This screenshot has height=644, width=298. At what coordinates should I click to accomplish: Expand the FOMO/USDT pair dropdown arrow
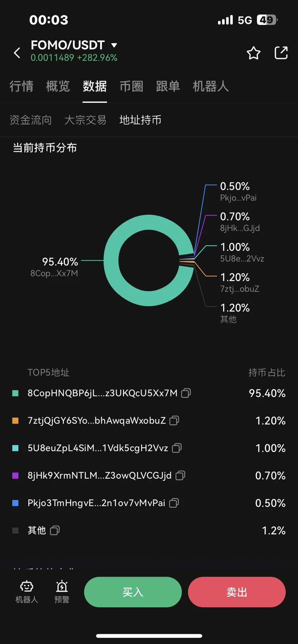[114, 45]
